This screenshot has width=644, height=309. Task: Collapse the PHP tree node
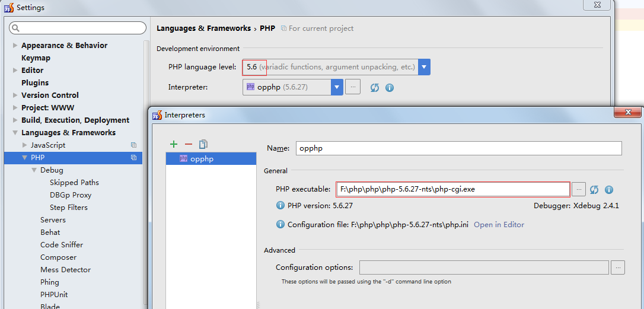[x=25, y=157]
